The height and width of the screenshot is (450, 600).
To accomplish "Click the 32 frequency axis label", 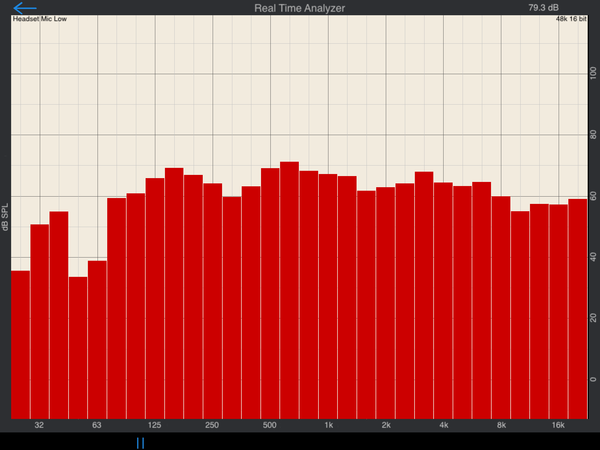I will [39, 425].
